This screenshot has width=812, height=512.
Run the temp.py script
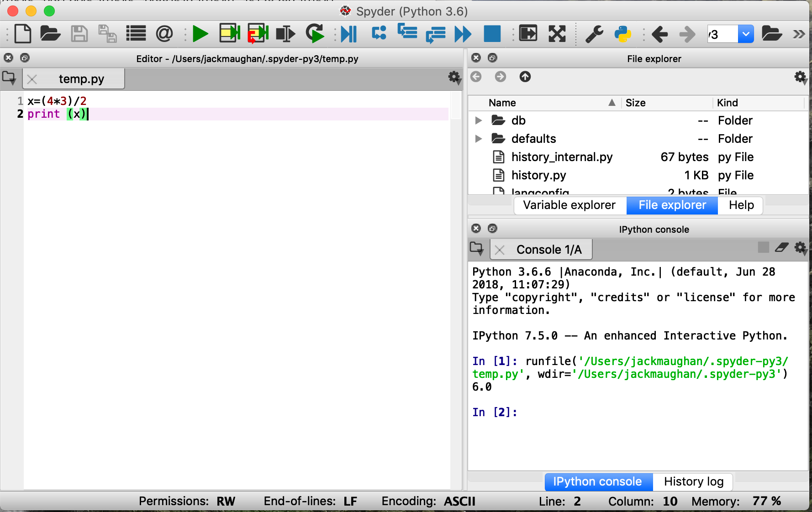pyautogui.click(x=200, y=33)
